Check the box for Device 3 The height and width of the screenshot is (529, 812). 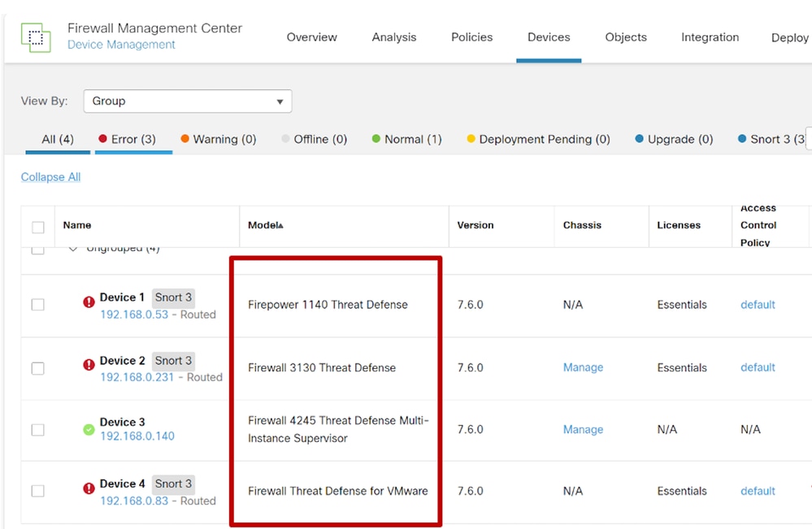click(x=38, y=430)
